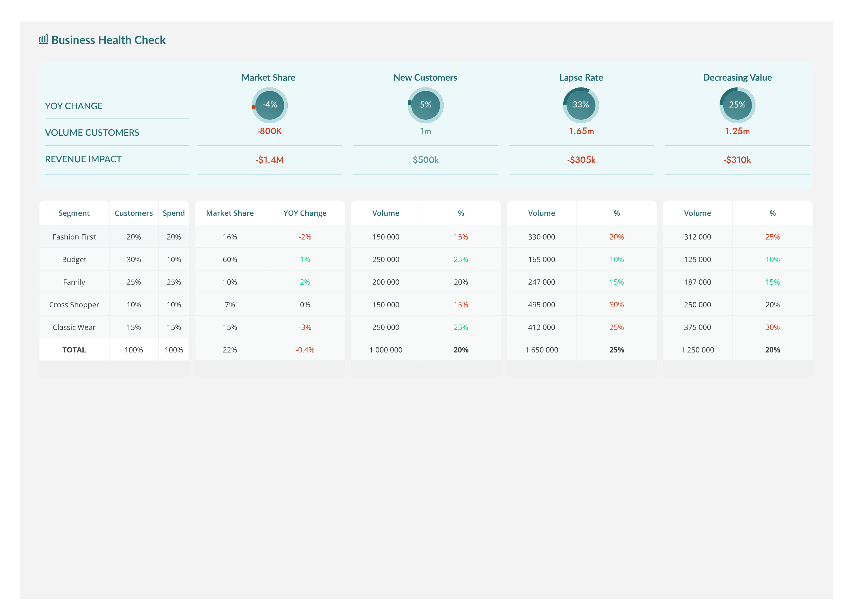Viewport: 856px width, 616px height.
Task: Click the Lapse Rate 33% donut gauge
Action: [x=581, y=105]
